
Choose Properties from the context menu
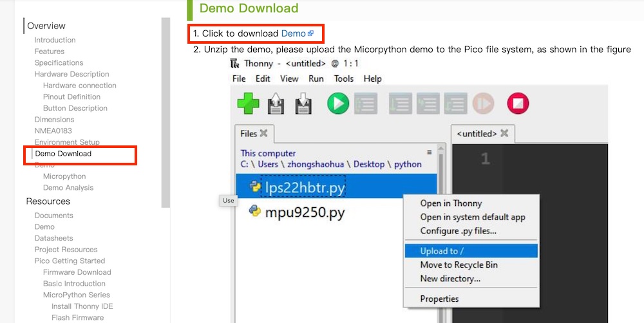(x=439, y=299)
